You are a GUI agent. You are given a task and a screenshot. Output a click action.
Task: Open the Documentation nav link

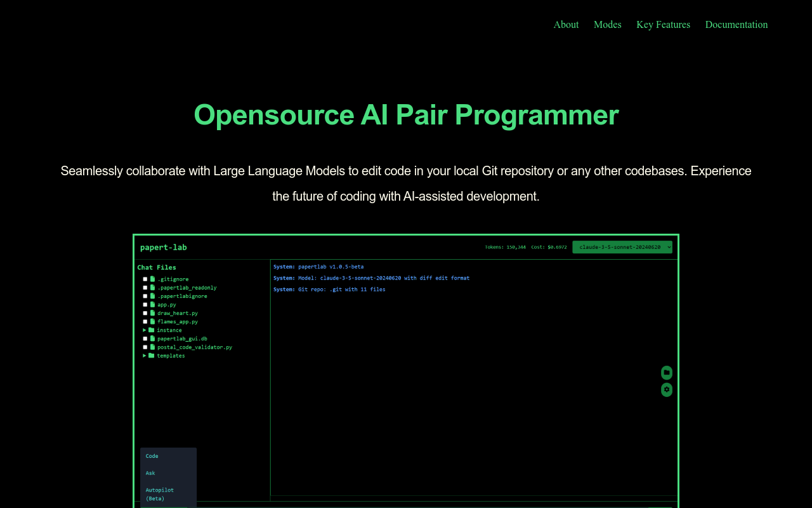pos(737,24)
